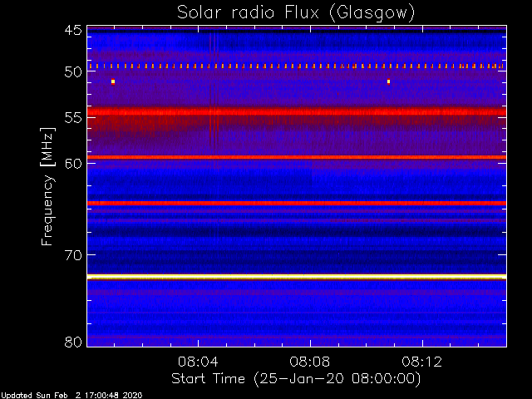Viewport: 532px width, 399px height.
Task: Click the 08:04 time tick label
Action: coord(198,362)
